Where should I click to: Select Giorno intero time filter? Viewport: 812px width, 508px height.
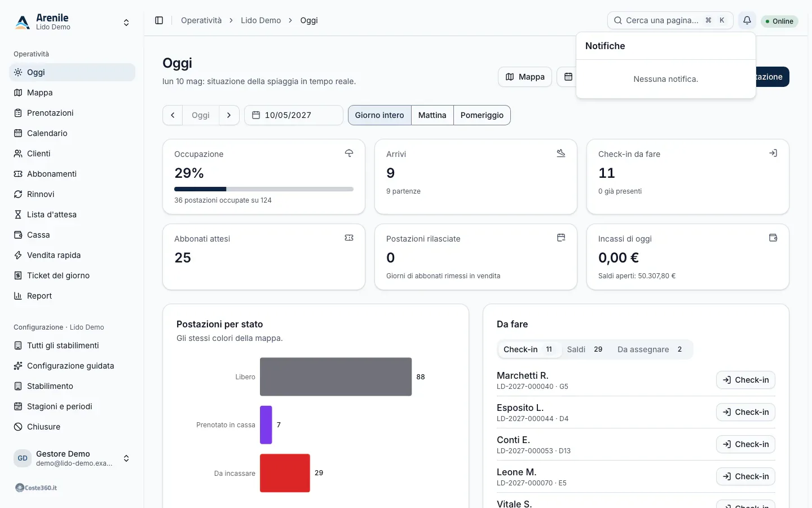[379, 115]
